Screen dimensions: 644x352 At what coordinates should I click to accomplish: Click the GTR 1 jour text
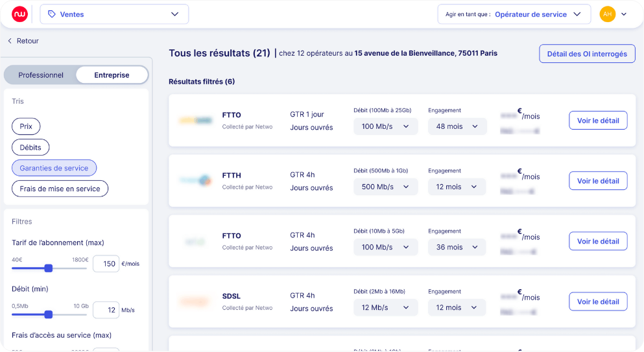(x=307, y=115)
